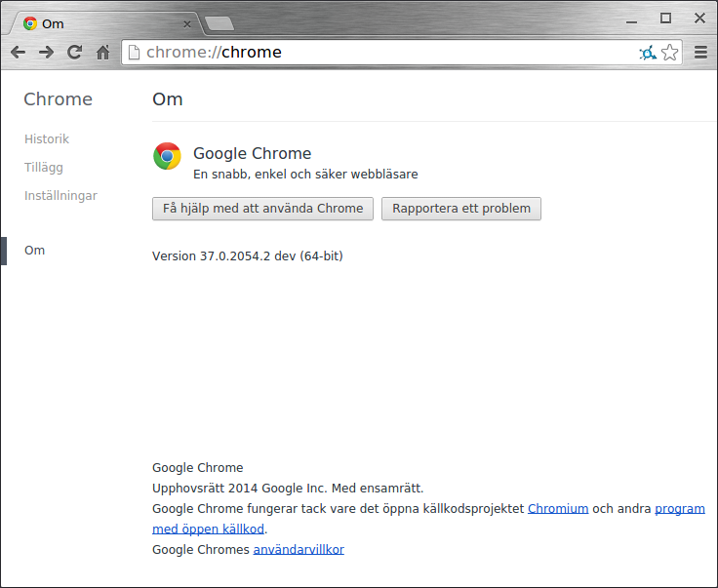Click the extension icon in the address bar
This screenshot has width=718, height=588.
(x=648, y=53)
